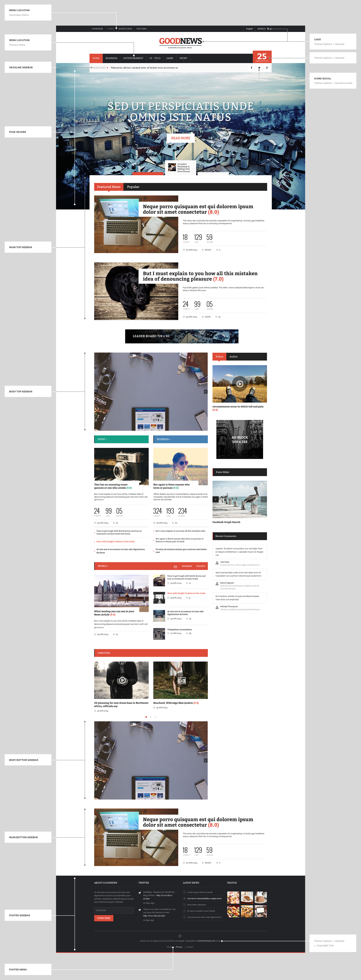This screenshot has width=361, height=980.
Task: Expand the 25 News Articles box
Action: pyautogui.click(x=262, y=57)
